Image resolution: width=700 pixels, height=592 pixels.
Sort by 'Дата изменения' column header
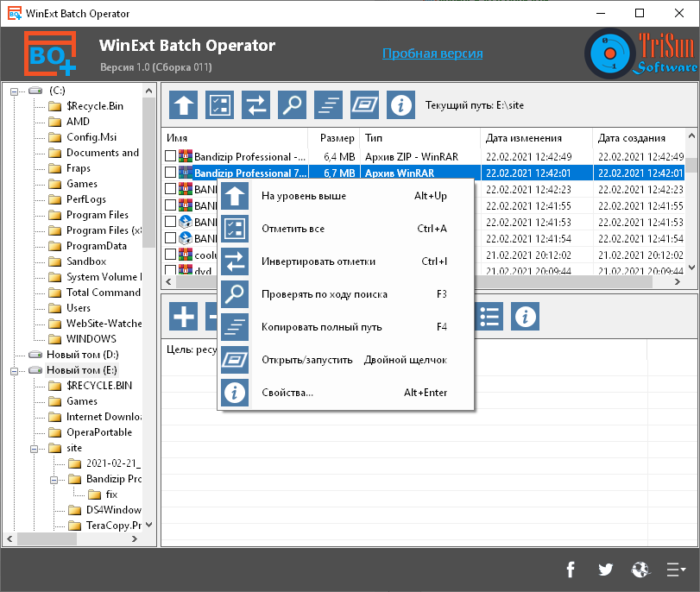click(536, 138)
